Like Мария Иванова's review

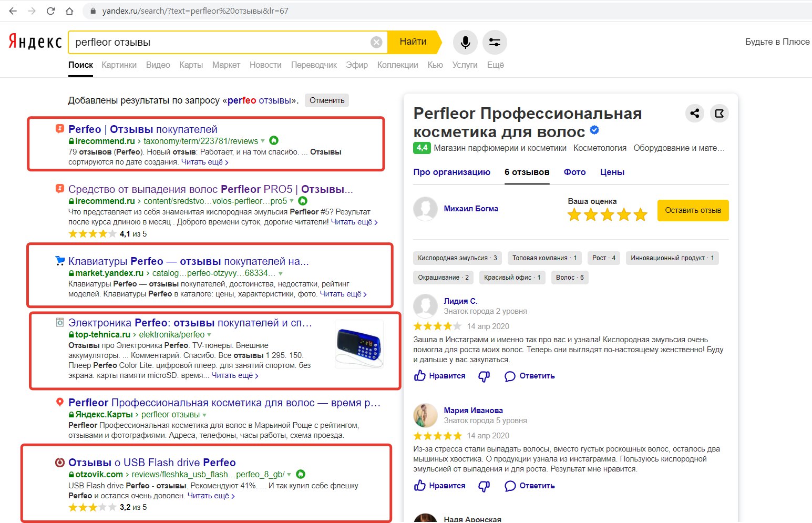tap(440, 486)
